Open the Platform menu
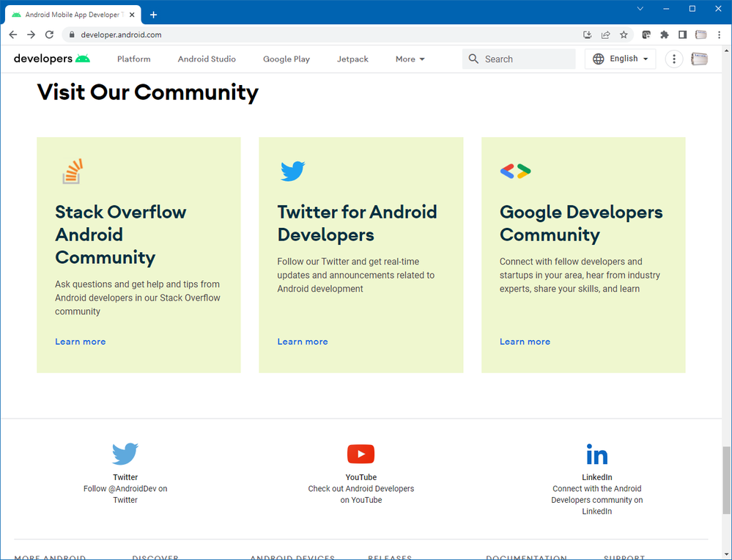The width and height of the screenshot is (732, 560). coord(134,59)
